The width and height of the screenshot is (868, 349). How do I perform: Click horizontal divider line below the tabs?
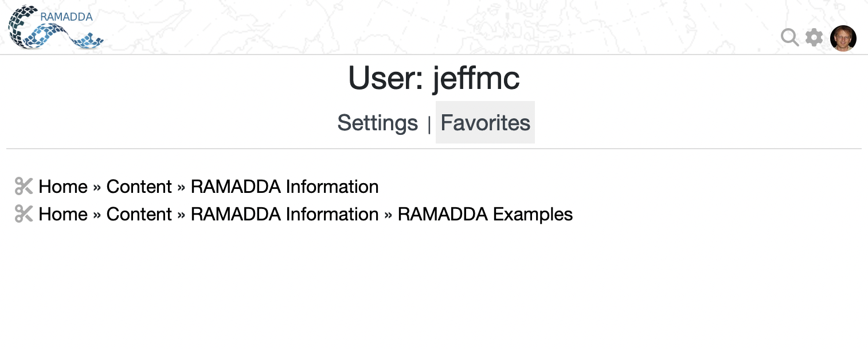pos(434,149)
